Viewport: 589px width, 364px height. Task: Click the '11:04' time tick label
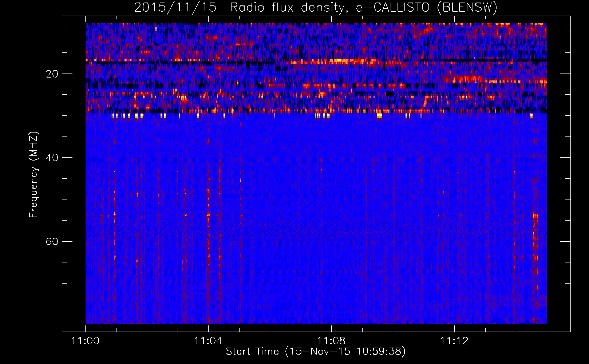pyautogui.click(x=208, y=341)
